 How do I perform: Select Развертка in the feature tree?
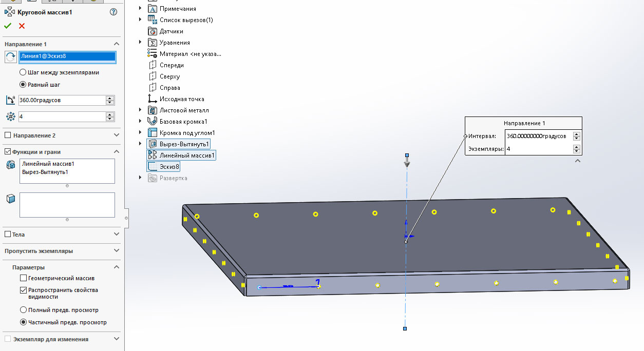(174, 178)
